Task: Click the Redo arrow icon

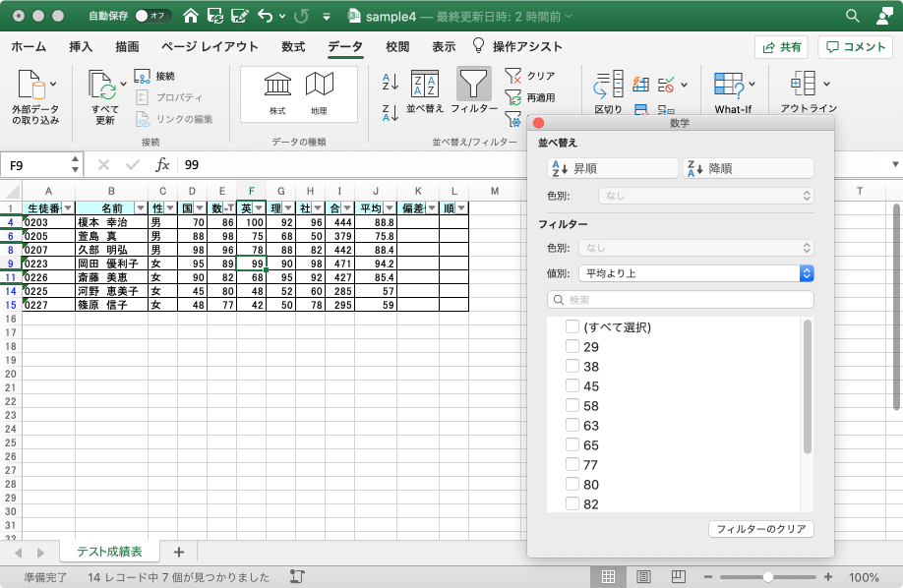Action: (301, 16)
